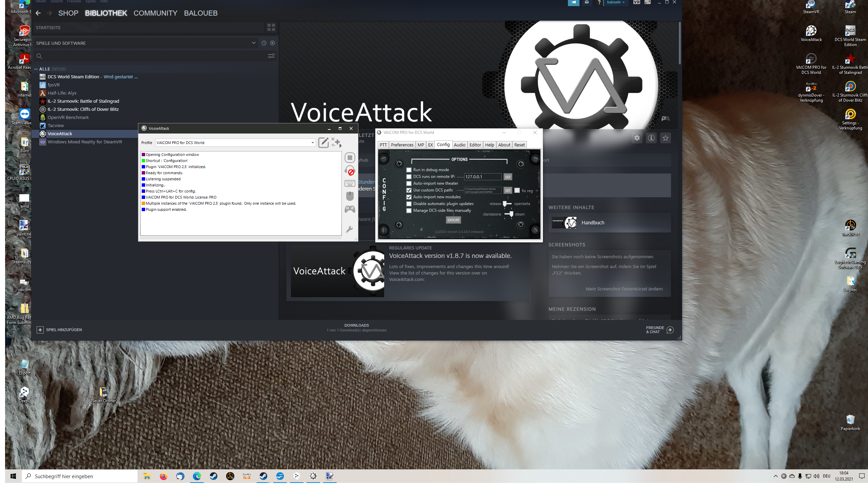Click Mein Screenshot-Tastenkürzel ändern link
868x488 pixels.
coord(624,289)
